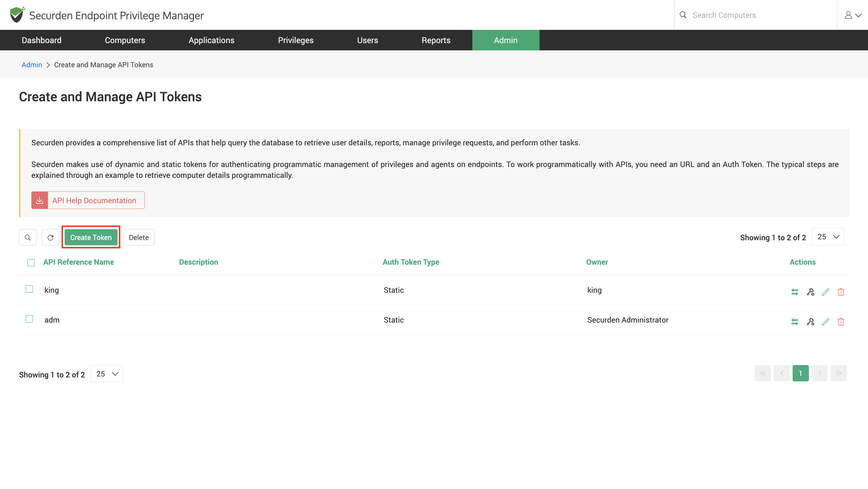Download API Help Documentation
This screenshot has height=489, width=868.
pos(88,200)
